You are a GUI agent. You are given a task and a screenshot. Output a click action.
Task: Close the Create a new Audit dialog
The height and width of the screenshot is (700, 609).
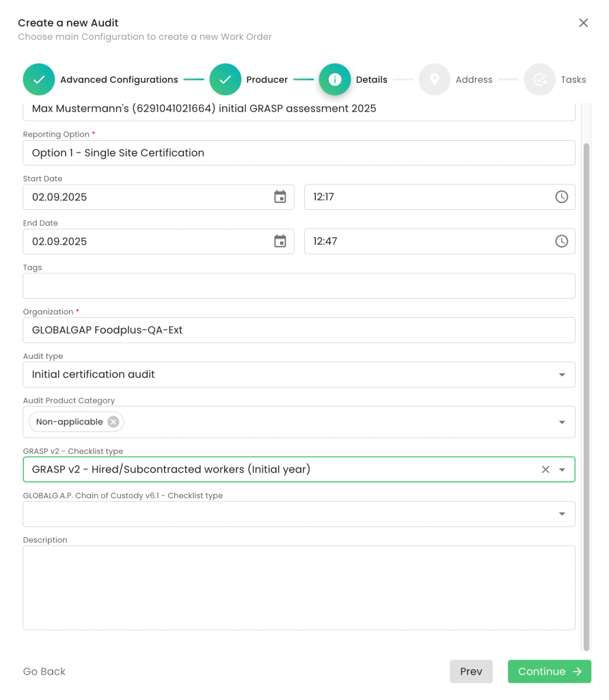583,23
